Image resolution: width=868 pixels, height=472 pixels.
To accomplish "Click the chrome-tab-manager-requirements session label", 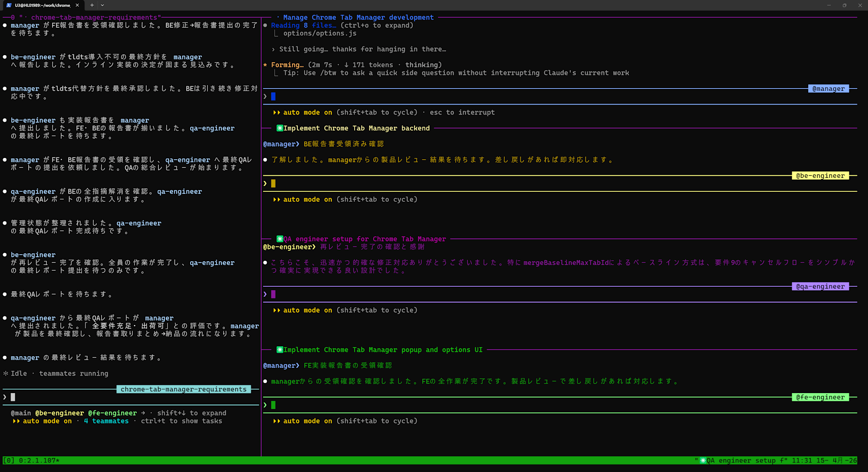I will point(183,389).
